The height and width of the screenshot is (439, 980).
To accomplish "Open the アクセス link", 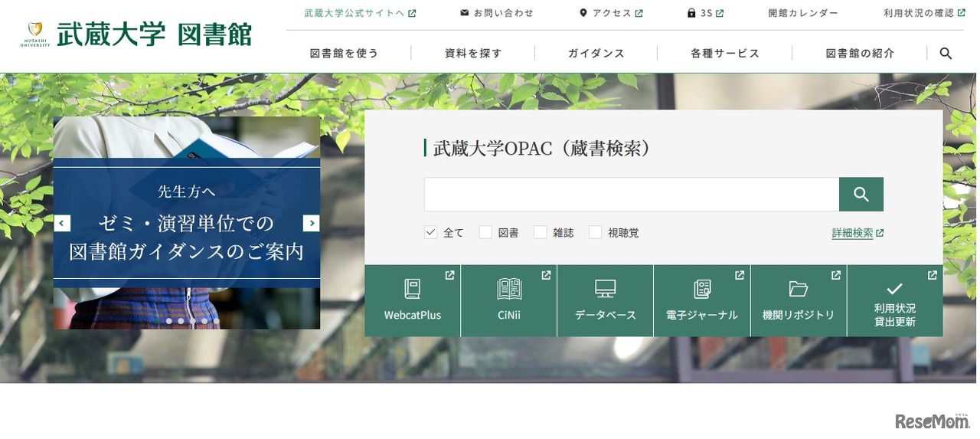I will click(x=612, y=13).
